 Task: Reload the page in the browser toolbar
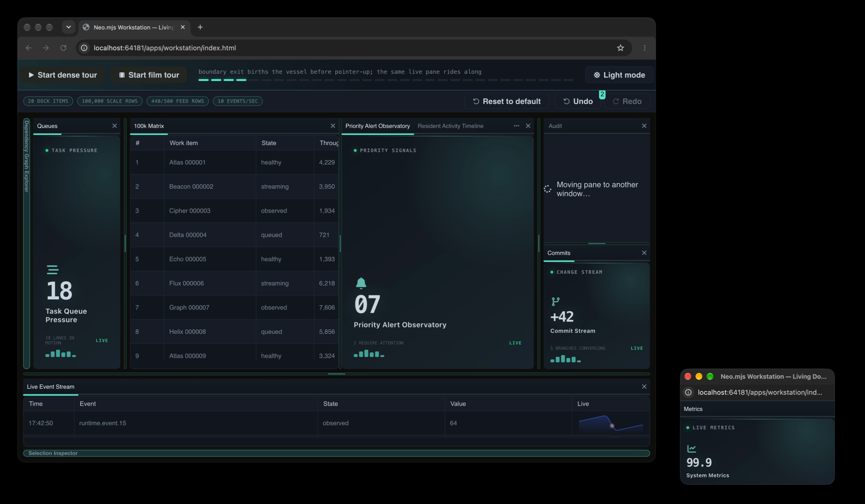63,48
